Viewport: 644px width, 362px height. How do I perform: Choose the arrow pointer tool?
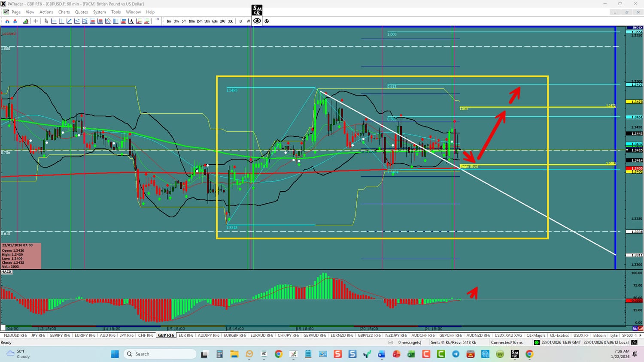click(46, 21)
